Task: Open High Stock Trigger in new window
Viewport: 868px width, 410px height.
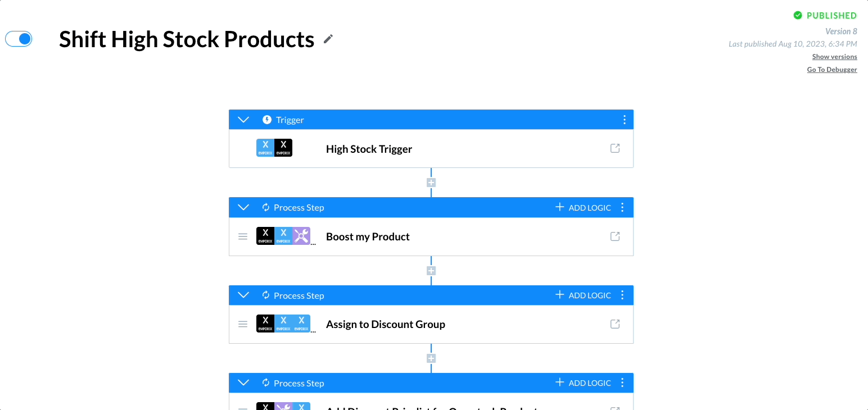Action: coord(615,148)
